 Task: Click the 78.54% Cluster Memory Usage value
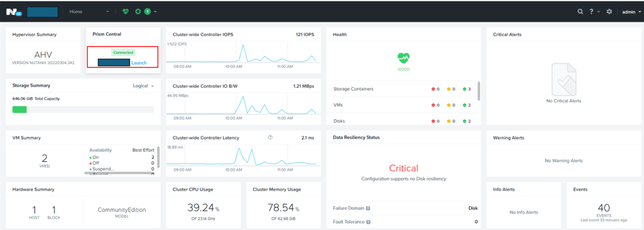(x=283, y=208)
